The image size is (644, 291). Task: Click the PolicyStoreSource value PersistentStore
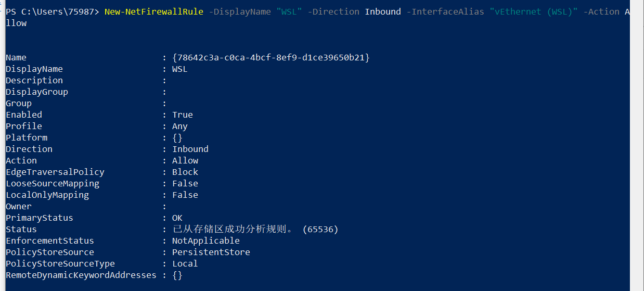point(211,252)
